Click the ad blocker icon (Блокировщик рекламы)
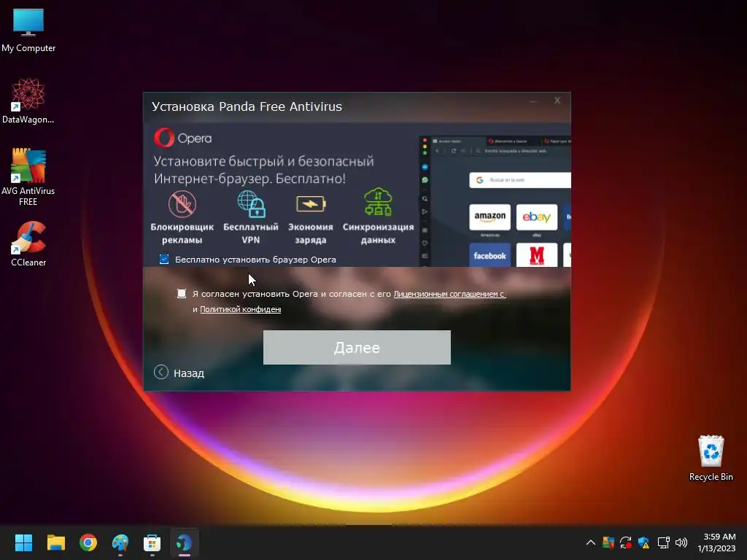The image size is (747, 560). click(x=182, y=204)
